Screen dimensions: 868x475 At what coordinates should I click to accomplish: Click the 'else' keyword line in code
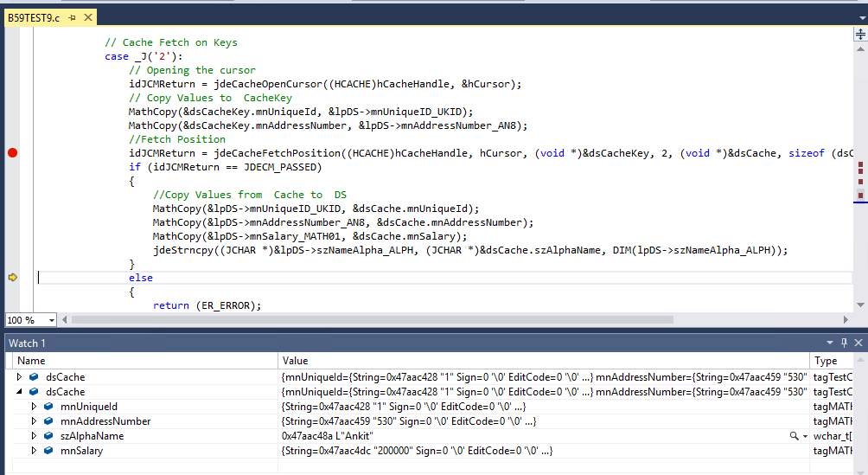pos(141,278)
